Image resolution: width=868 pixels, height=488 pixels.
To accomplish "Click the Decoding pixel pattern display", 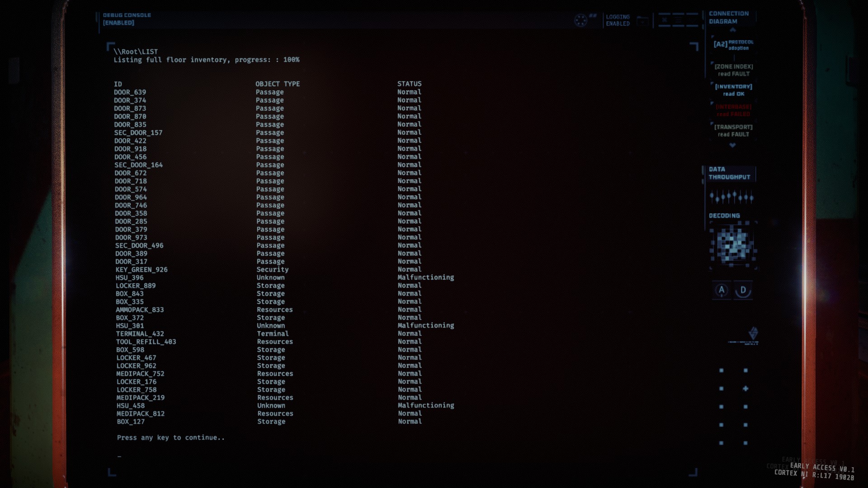I will tap(733, 245).
